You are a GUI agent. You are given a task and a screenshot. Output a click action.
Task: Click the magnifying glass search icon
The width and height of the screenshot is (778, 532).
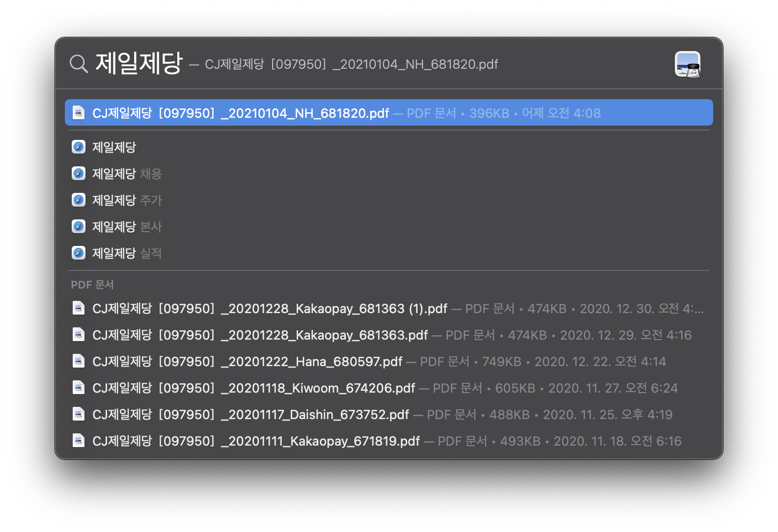coord(79,64)
